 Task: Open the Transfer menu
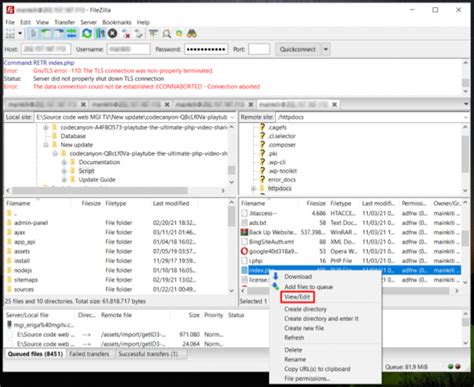65,22
